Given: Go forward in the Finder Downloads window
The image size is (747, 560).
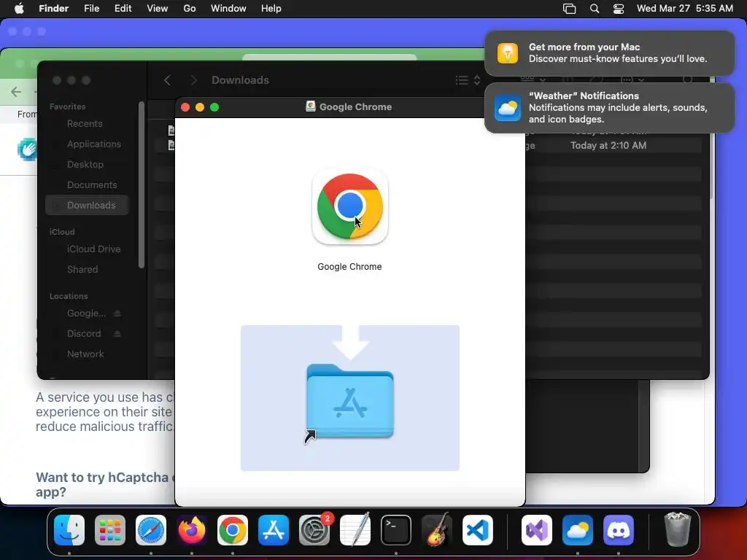Looking at the screenshot, I should pos(193,80).
